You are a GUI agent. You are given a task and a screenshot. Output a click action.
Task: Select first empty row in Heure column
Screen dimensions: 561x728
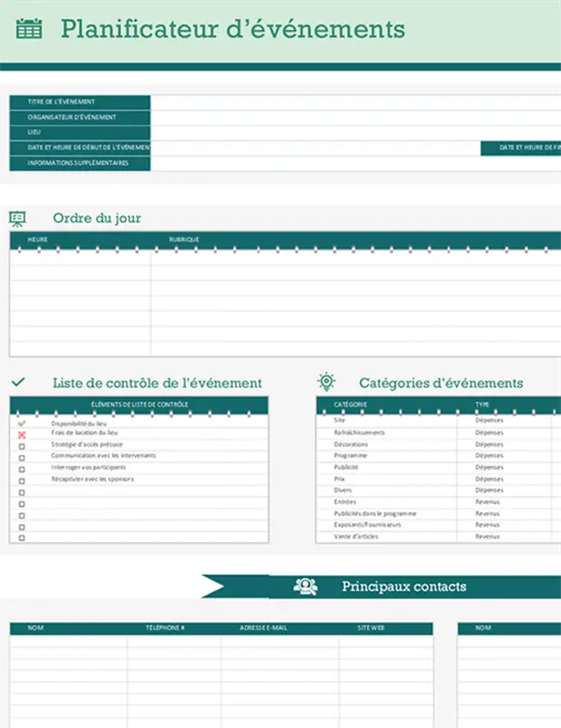pyautogui.click(x=80, y=258)
